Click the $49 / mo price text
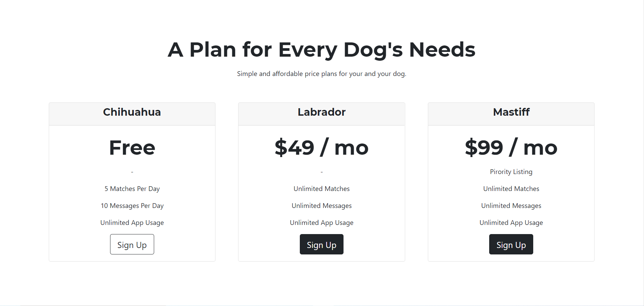Viewport: 644px width, 306px height. pyautogui.click(x=321, y=147)
